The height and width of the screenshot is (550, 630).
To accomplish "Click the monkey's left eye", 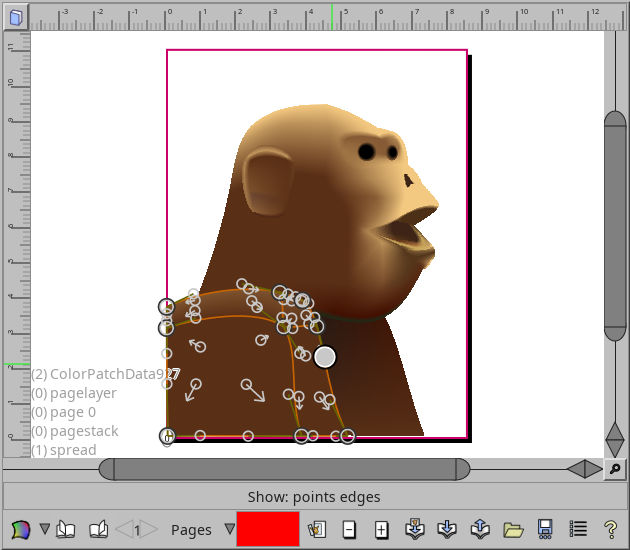I will click(x=366, y=152).
